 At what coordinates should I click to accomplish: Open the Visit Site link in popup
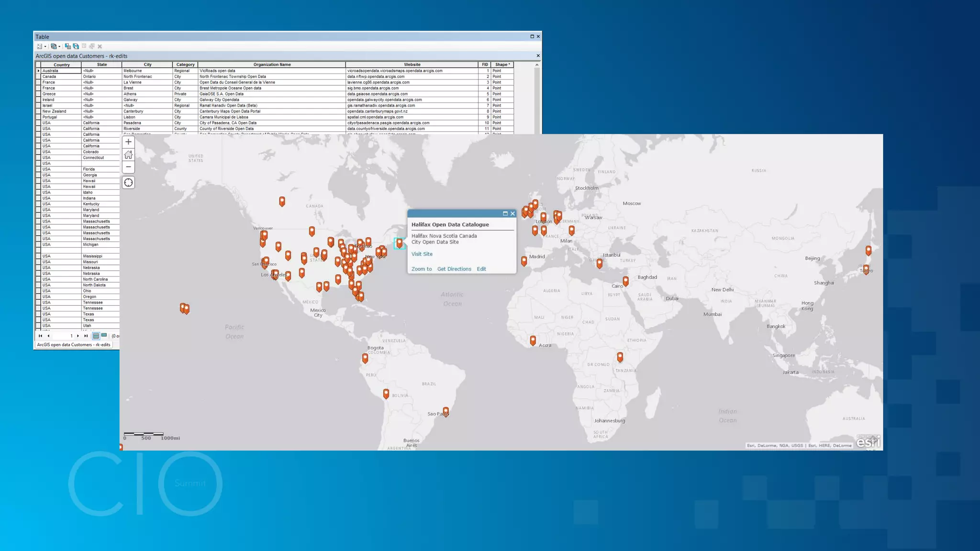(x=422, y=254)
